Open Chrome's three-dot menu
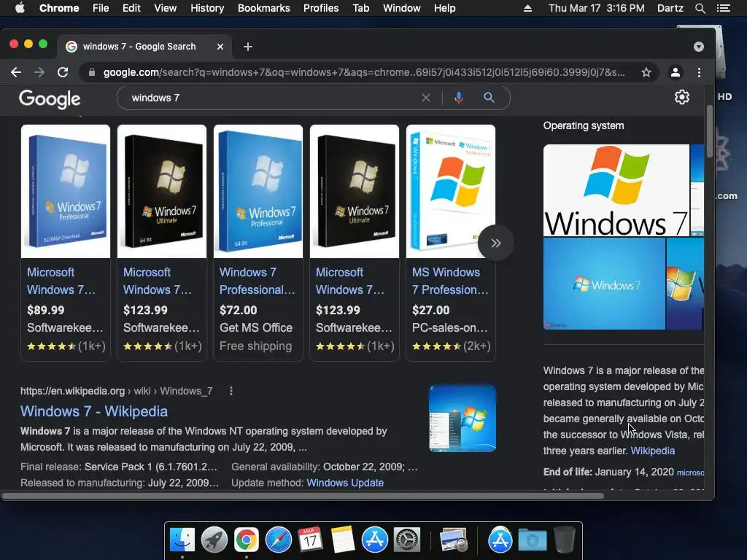747x560 pixels. 699,72
